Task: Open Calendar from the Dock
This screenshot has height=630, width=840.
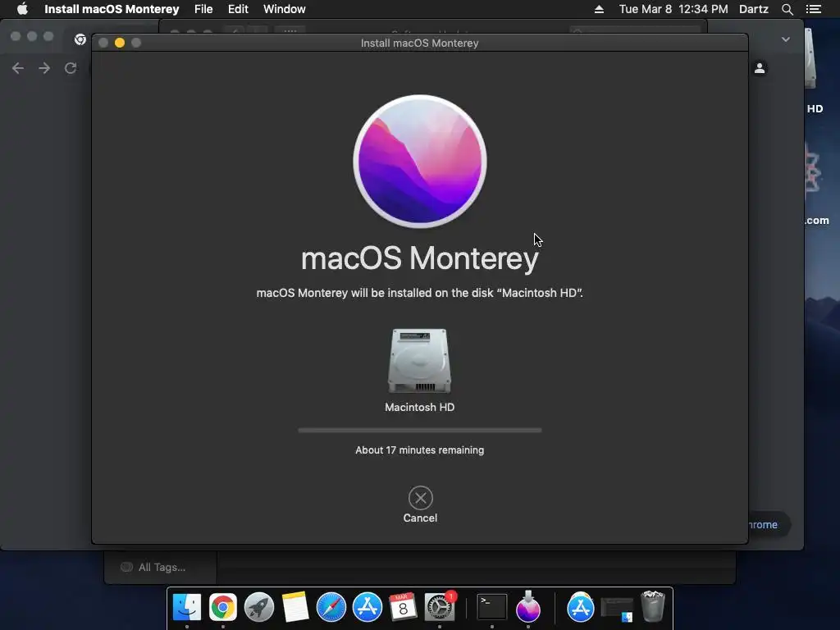Action: [x=404, y=607]
